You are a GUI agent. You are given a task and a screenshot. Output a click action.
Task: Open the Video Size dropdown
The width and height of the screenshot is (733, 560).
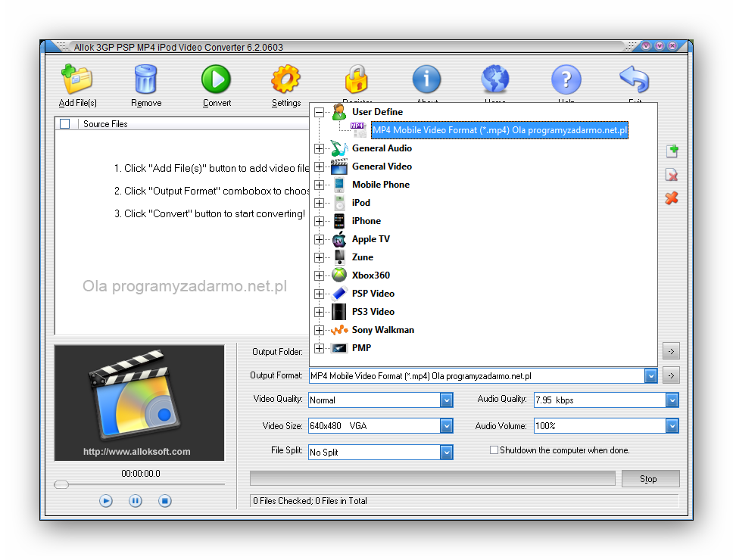click(447, 426)
